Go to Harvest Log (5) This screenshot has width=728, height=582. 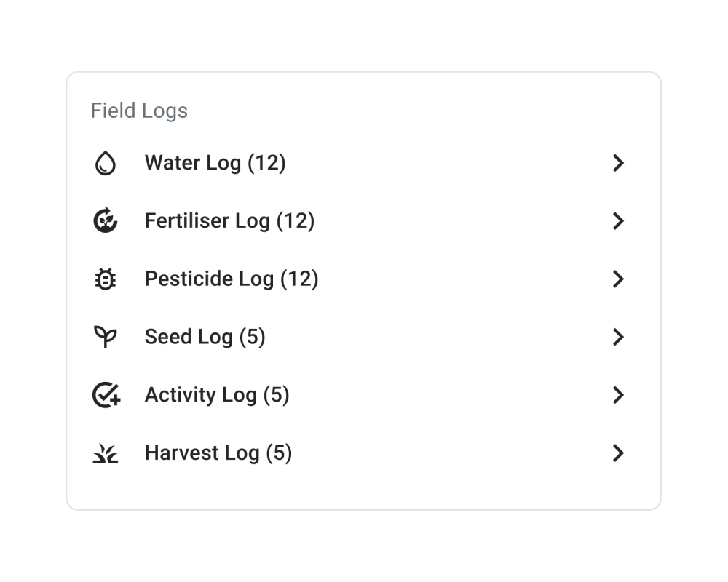click(363, 453)
